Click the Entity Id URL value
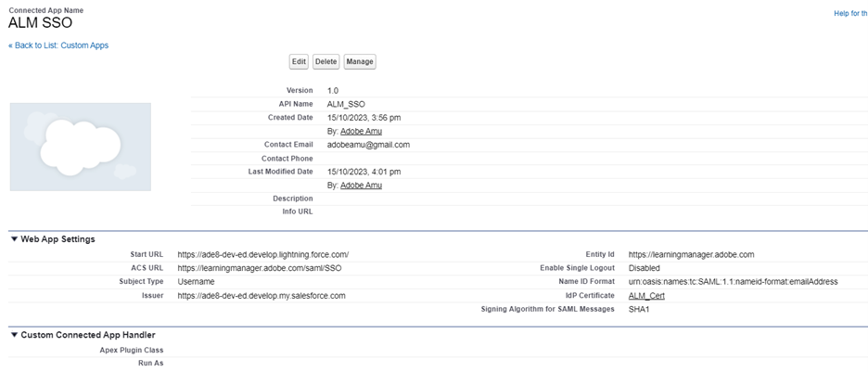868x372 pixels. coord(691,254)
